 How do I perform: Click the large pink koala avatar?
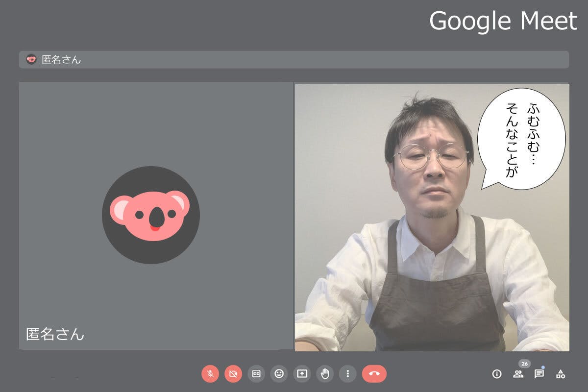click(x=150, y=215)
